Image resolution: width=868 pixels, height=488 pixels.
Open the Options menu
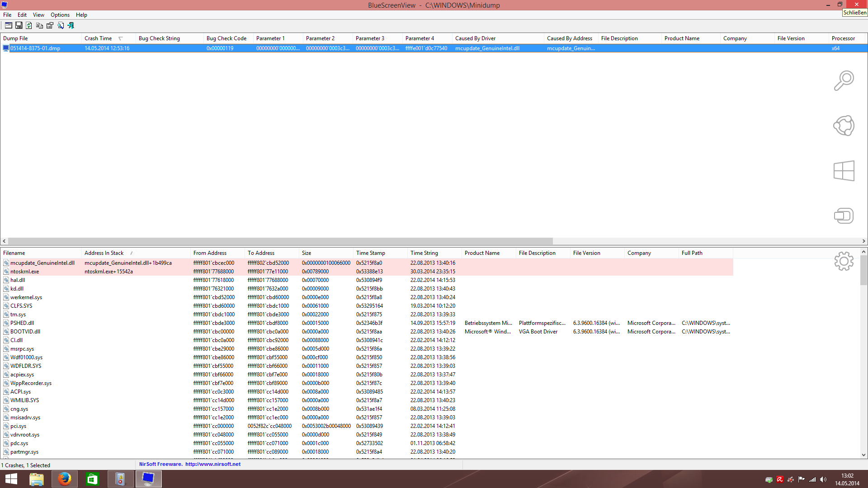tap(60, 15)
